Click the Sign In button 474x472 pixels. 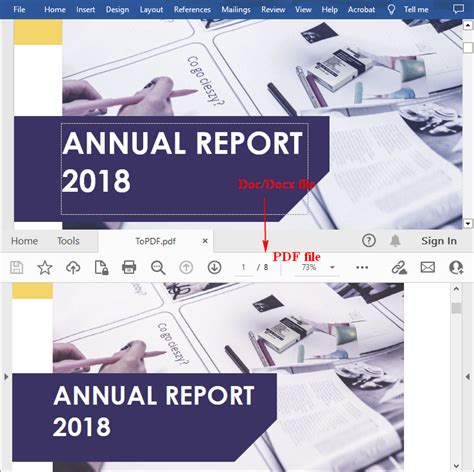click(x=439, y=241)
